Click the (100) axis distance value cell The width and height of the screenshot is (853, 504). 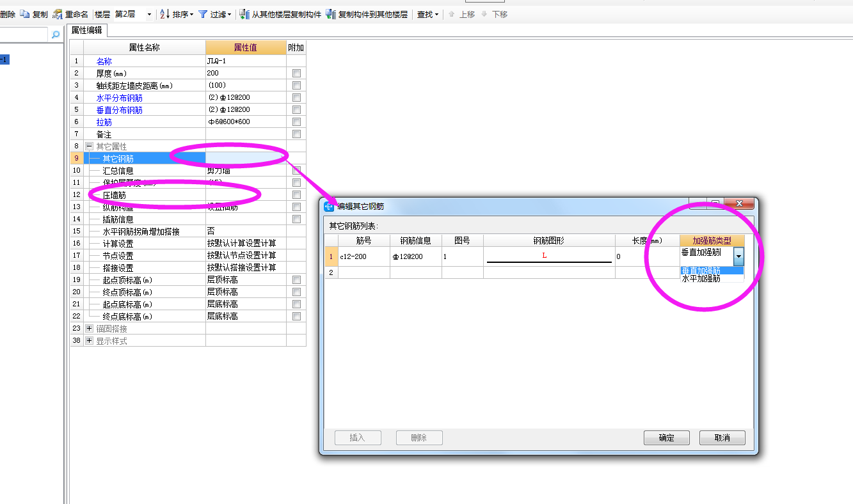(246, 86)
